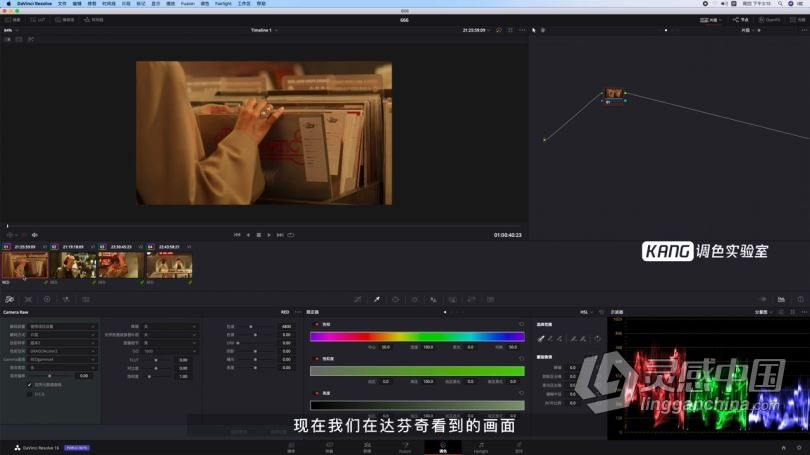This screenshot has width=810, height=455.
Task: Open the Motion Effects palette icon
Action: click(x=86, y=300)
